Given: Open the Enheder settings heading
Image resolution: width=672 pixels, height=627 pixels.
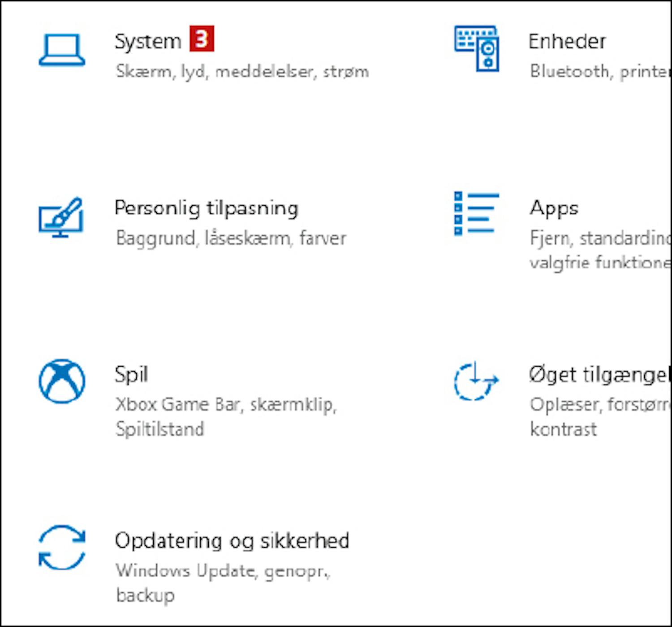Looking at the screenshot, I should point(567,41).
